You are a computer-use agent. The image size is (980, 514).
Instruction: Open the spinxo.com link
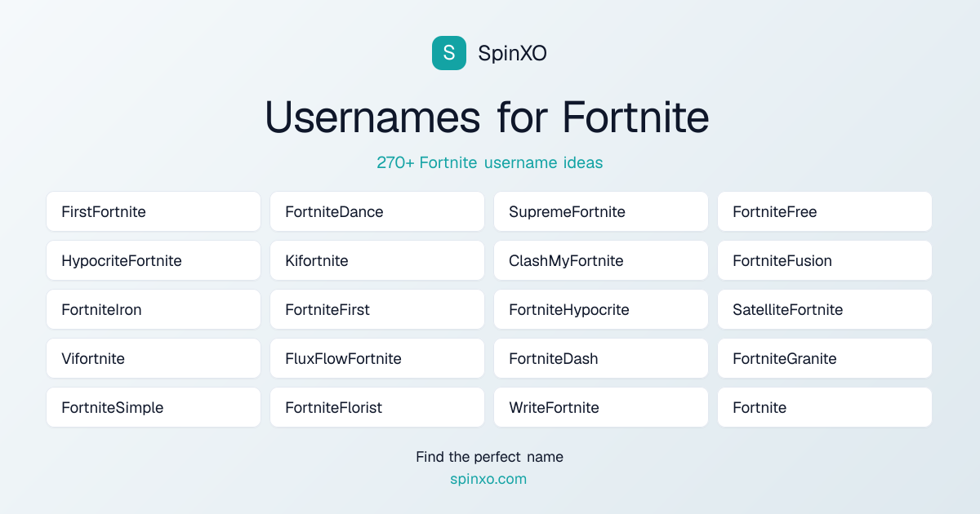(x=488, y=479)
